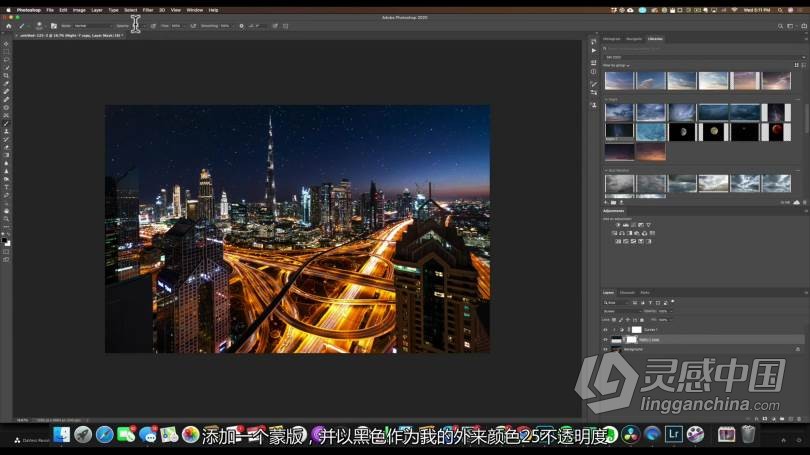
Task: Open the View by group dropdown
Action: tap(616, 66)
